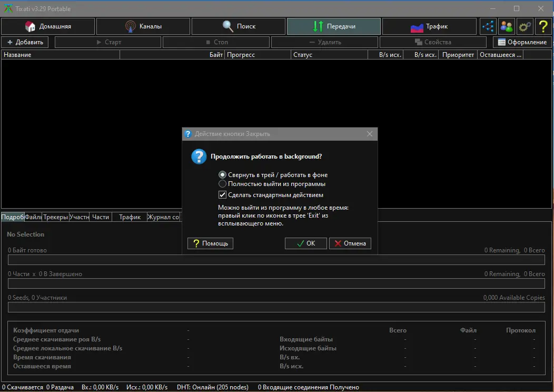This screenshot has width=554, height=392.
Task: Open the Оформление layout button
Action: [x=522, y=42]
